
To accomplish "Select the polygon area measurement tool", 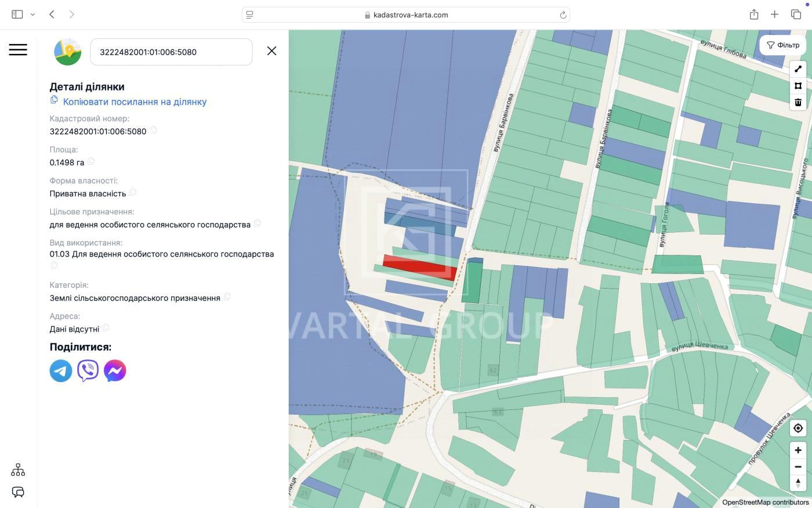I will [798, 86].
